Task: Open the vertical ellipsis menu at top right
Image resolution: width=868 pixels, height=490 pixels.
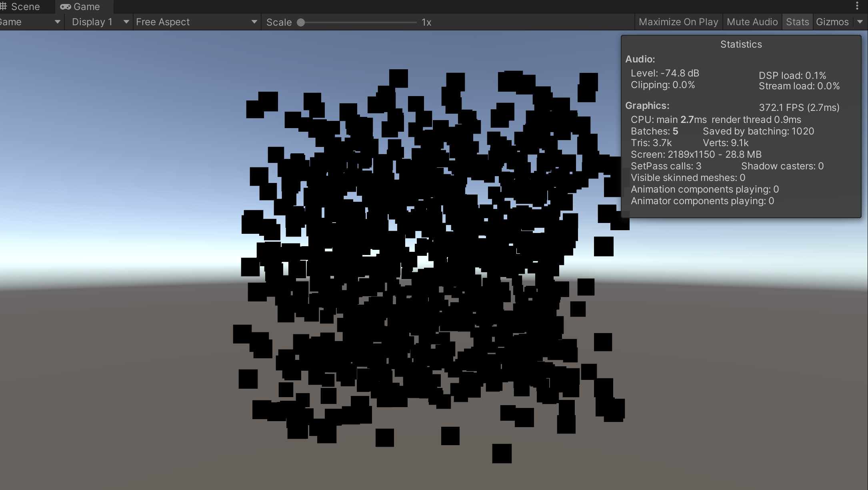Action: click(x=857, y=6)
